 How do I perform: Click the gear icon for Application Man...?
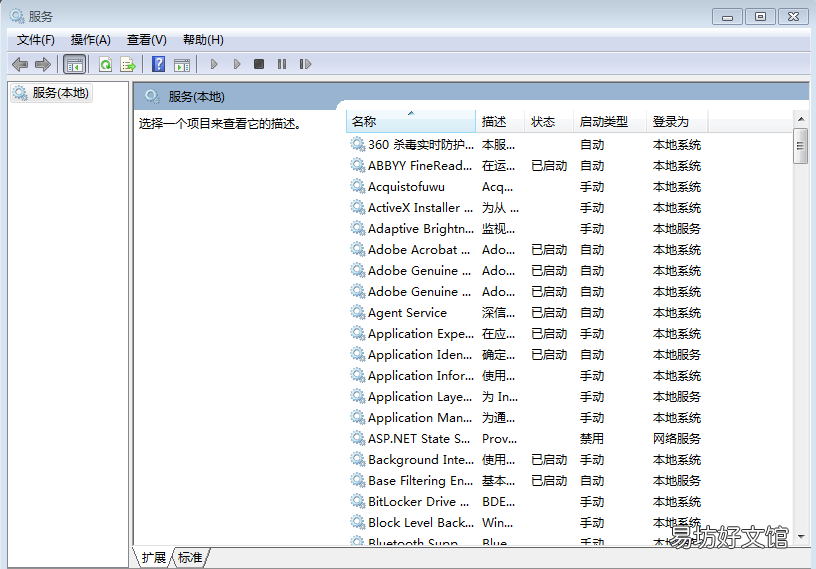(x=358, y=418)
